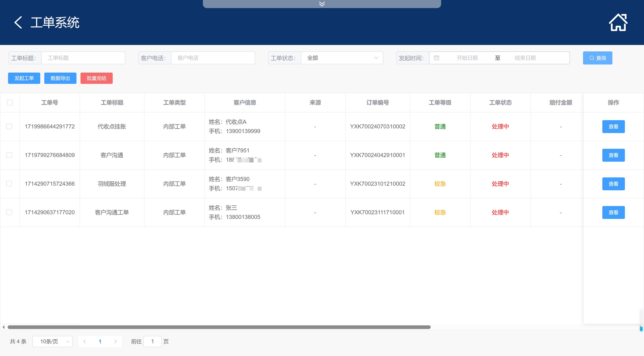Click the 客户电话 input field
The image size is (644, 356).
(213, 58)
